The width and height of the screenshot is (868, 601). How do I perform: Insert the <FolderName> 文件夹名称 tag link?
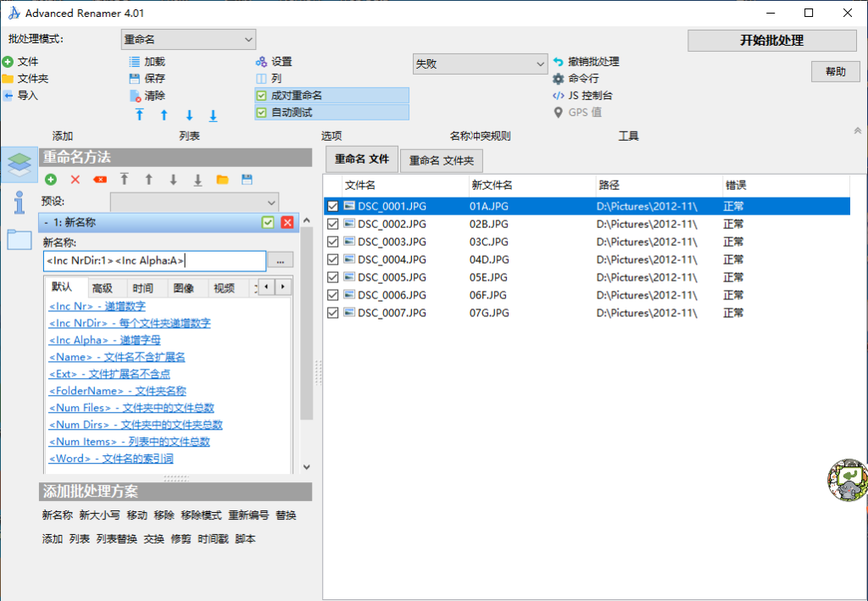(117, 391)
